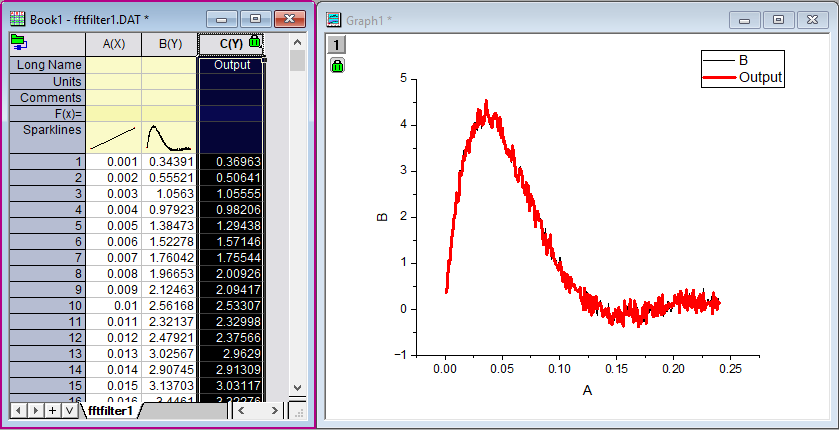Click the workbook organizer icon in the grid corner

point(19,42)
